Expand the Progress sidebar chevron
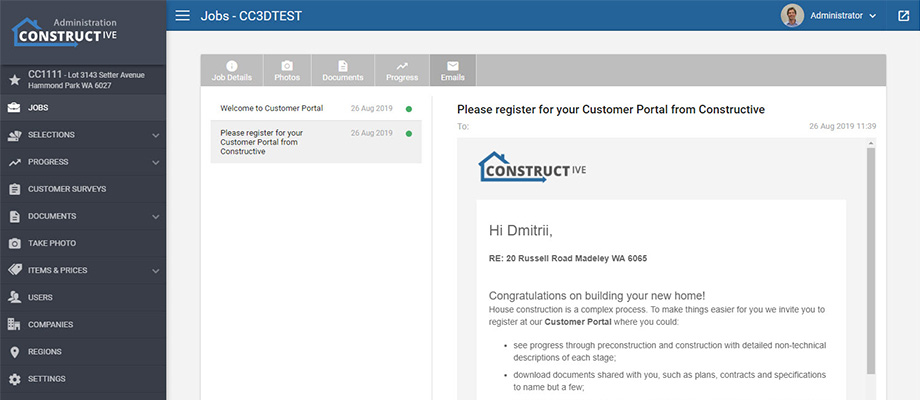Image resolution: width=920 pixels, height=400 pixels. click(x=155, y=162)
